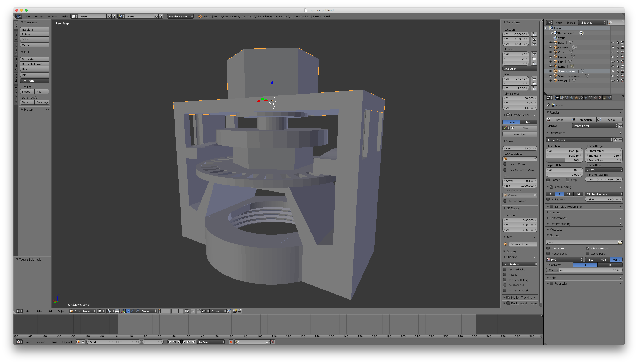Click the scale manipulator icon
Image resolution: width=638 pixels, height=364 pixels.
[137, 311]
